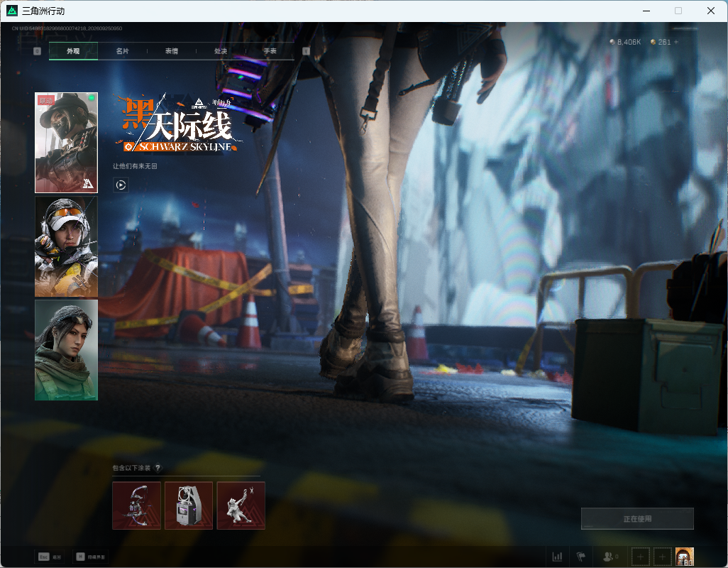Open help icon next to 包含以下涂装
This screenshot has width=728, height=568.
point(158,468)
